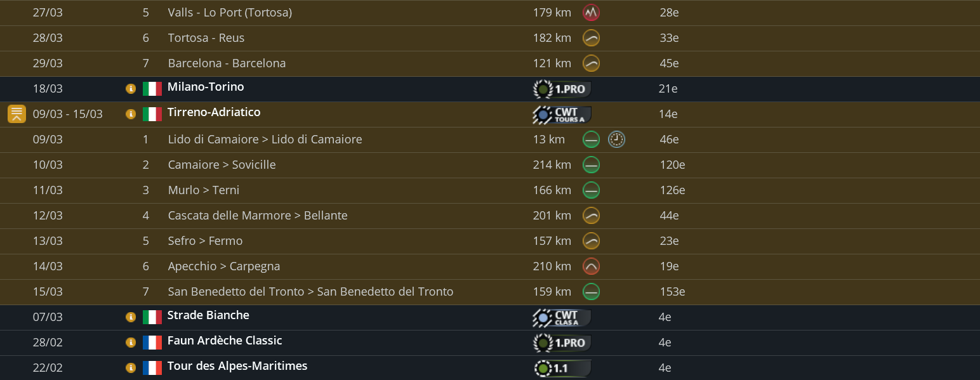Image resolution: width=980 pixels, height=380 pixels.
Task: Click 1.1 class badge of Tour des Alpes-Maritimes
Action: pyautogui.click(x=562, y=368)
